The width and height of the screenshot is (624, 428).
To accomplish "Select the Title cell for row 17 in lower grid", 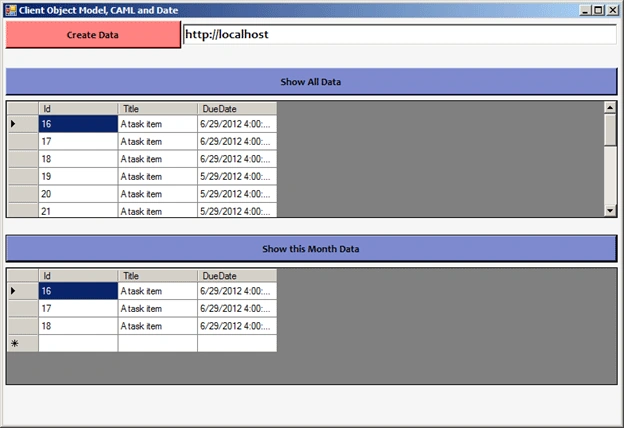I will coord(158,309).
